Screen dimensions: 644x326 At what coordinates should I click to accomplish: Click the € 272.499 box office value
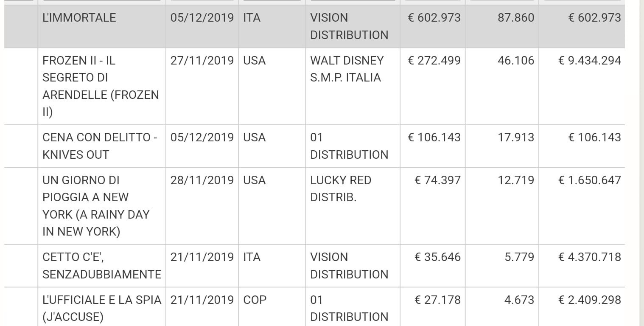(434, 61)
